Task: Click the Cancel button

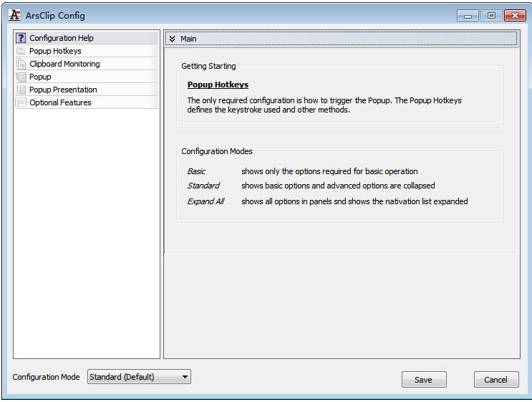Action: click(495, 380)
